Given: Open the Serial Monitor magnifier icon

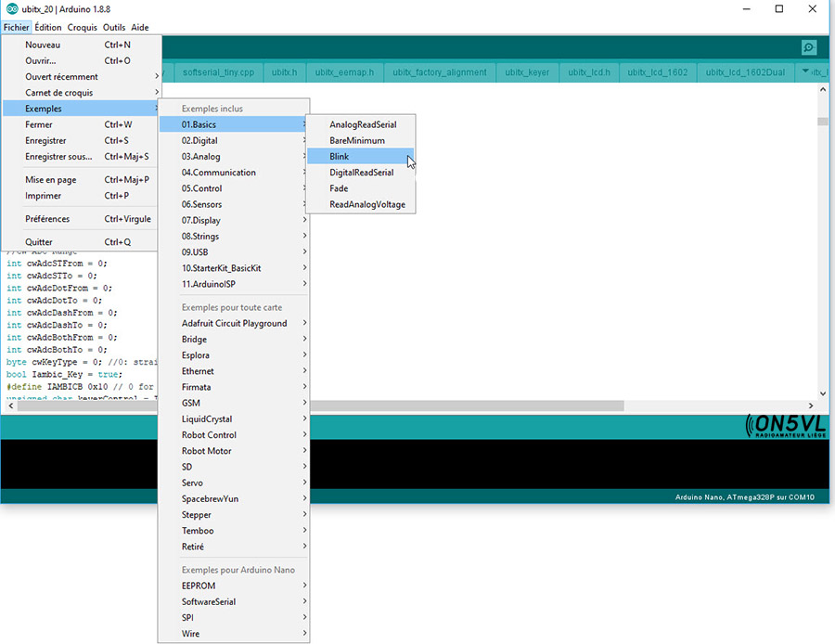Looking at the screenshot, I should click(809, 48).
